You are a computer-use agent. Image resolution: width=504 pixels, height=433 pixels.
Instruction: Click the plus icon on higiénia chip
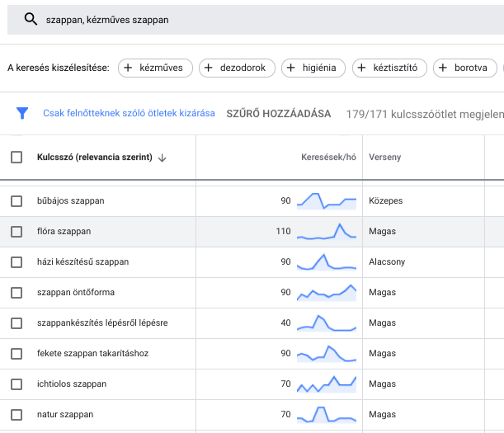[290, 68]
